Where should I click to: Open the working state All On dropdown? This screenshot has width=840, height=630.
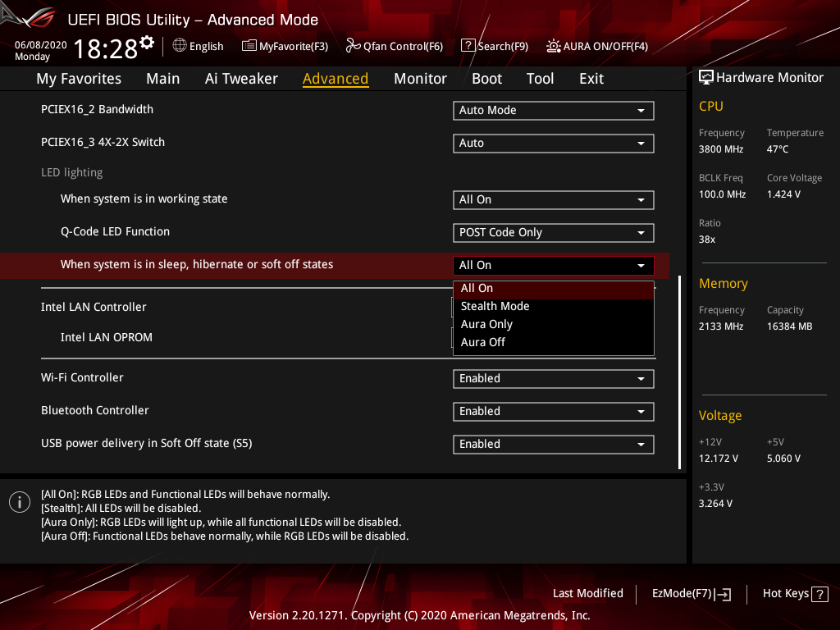click(x=554, y=200)
